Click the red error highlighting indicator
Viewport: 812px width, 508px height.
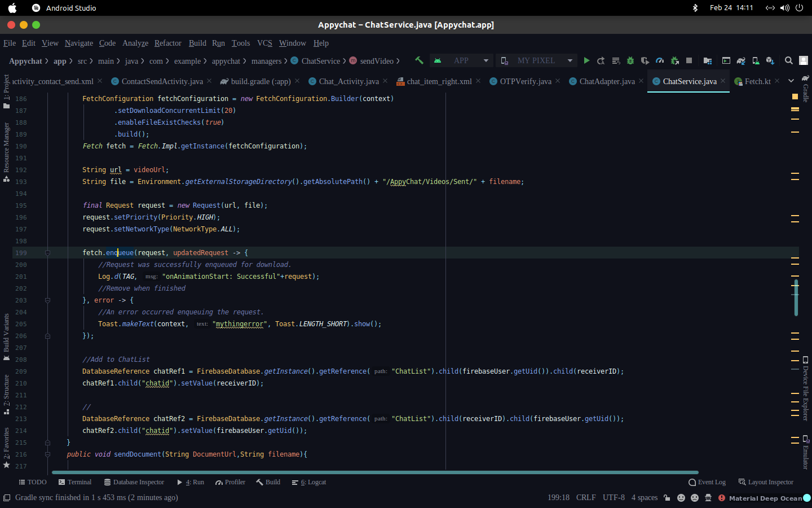point(722,498)
